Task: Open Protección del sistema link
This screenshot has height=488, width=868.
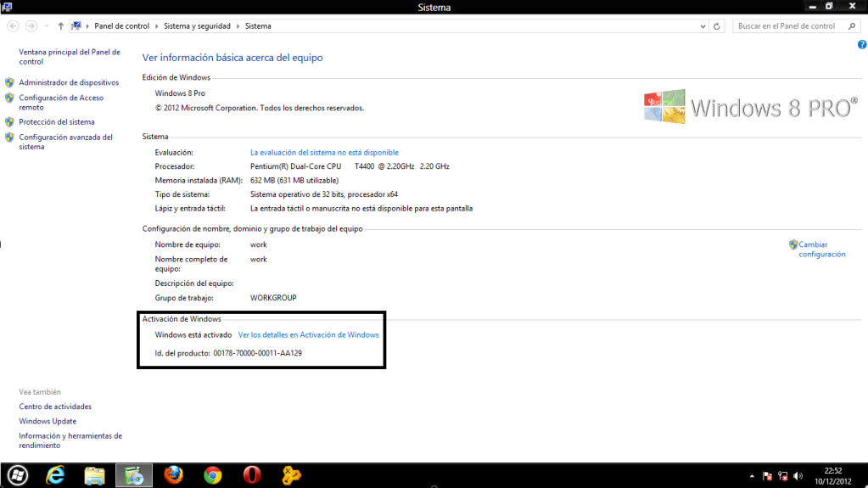Action: pos(57,122)
